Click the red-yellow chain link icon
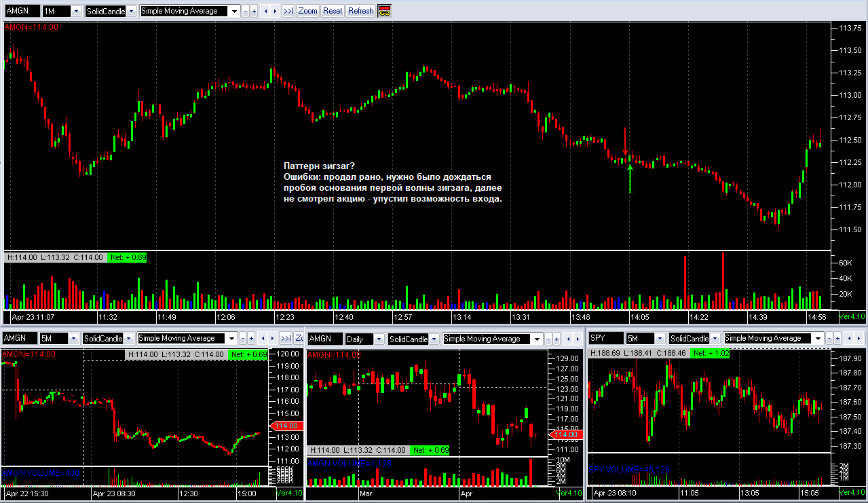The height and width of the screenshot is (503, 868). (385, 11)
